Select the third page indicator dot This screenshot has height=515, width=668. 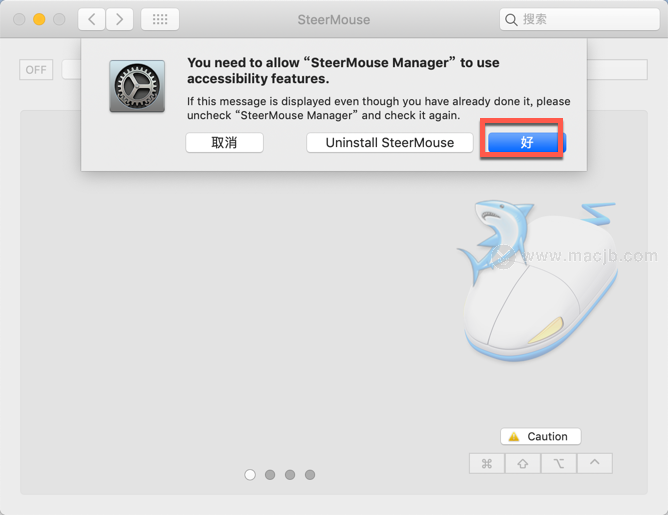pyautogui.click(x=290, y=475)
